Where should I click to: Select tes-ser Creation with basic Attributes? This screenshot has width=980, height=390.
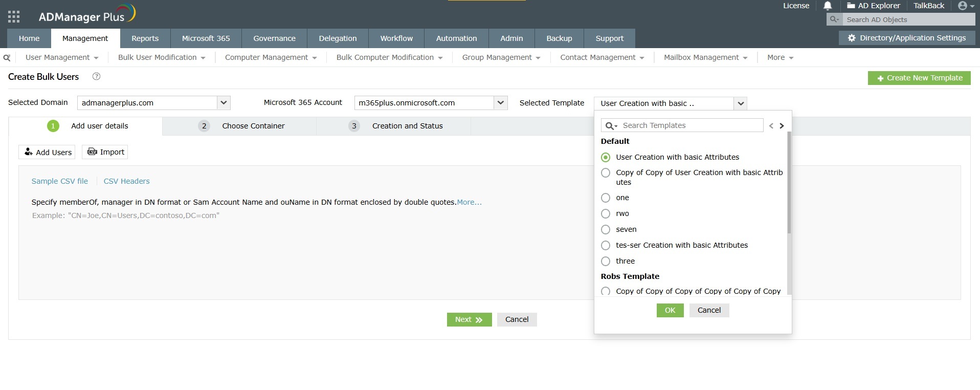(x=606, y=245)
